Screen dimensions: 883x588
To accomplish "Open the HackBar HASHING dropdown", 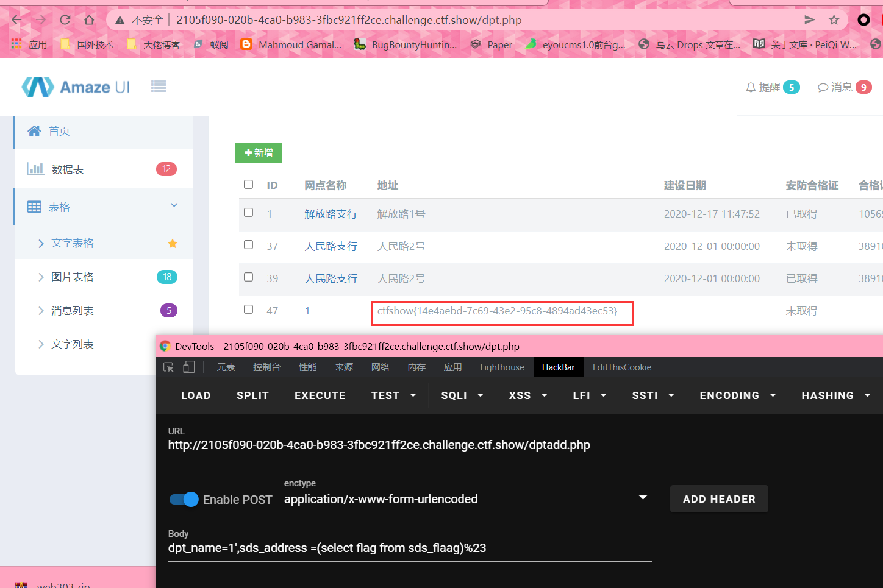I will [x=835, y=395].
